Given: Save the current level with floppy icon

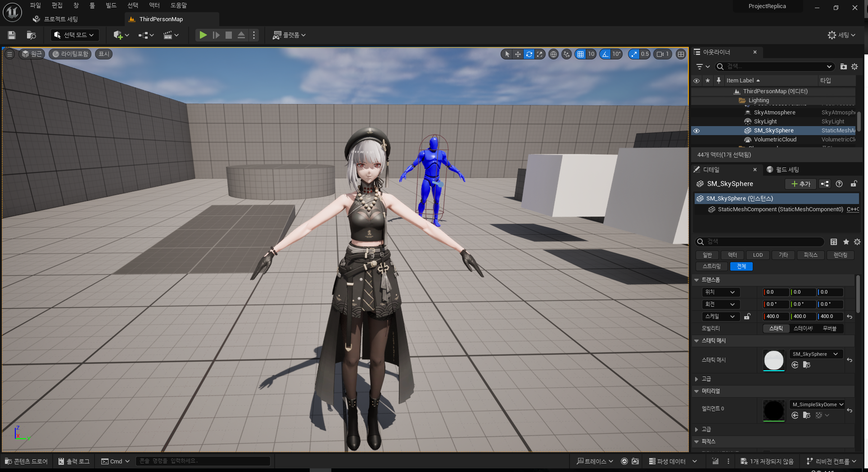Looking at the screenshot, I should (x=12, y=35).
